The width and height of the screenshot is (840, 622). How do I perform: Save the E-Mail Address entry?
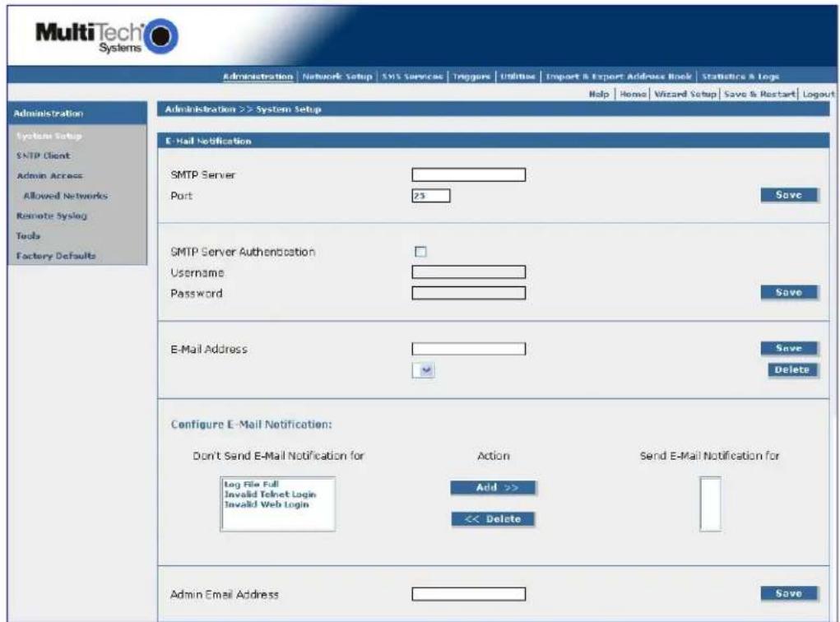click(x=789, y=348)
